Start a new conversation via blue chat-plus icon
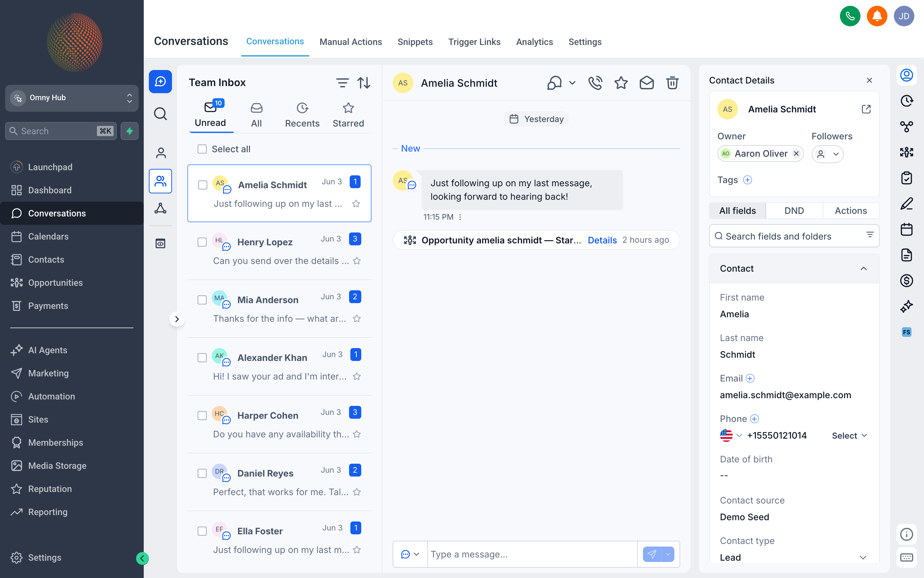Image resolution: width=924 pixels, height=578 pixels. point(160,82)
